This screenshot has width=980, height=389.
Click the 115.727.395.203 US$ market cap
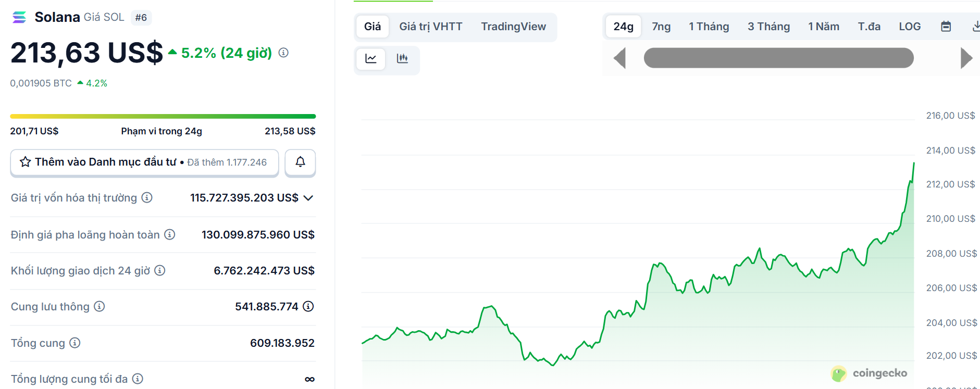pyautogui.click(x=244, y=198)
